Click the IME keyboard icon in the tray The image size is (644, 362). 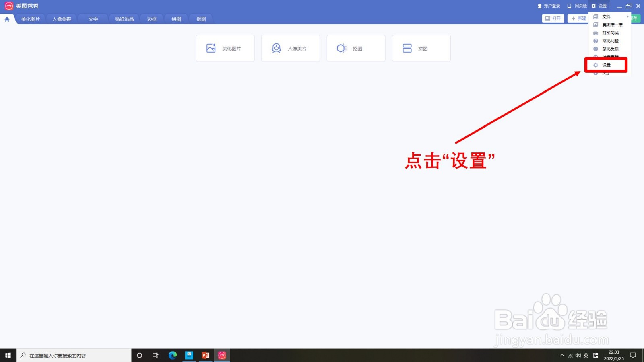pos(596,355)
